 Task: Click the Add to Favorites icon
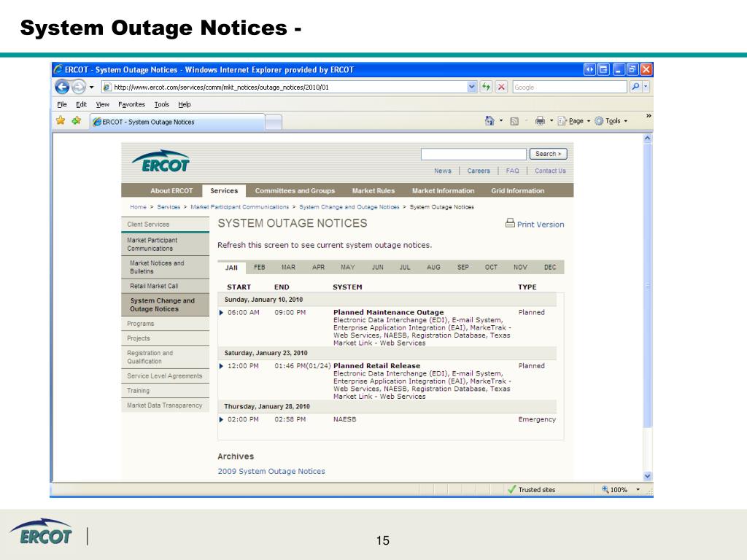(x=77, y=120)
